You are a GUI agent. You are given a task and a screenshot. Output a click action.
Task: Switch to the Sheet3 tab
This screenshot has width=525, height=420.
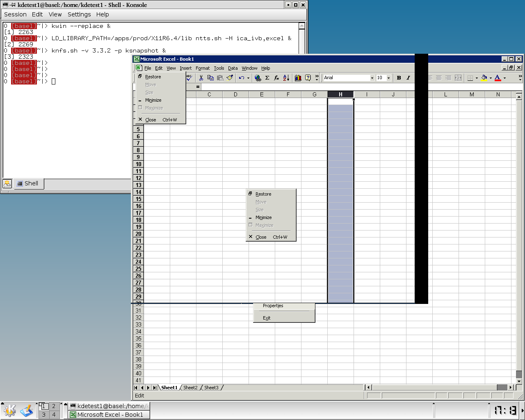tap(211, 388)
